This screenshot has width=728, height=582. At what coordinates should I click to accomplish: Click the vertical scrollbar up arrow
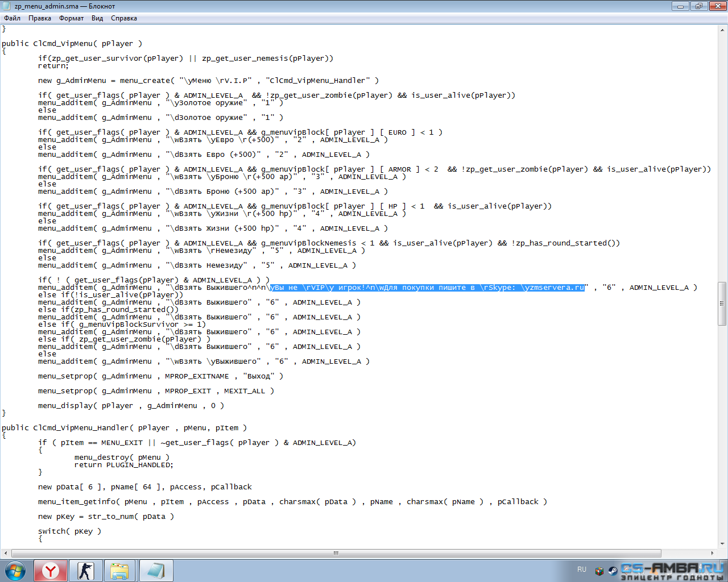pos(723,28)
